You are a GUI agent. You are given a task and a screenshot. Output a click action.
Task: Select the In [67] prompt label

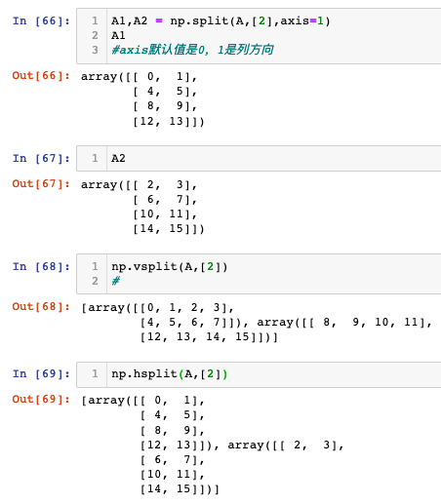coord(41,159)
